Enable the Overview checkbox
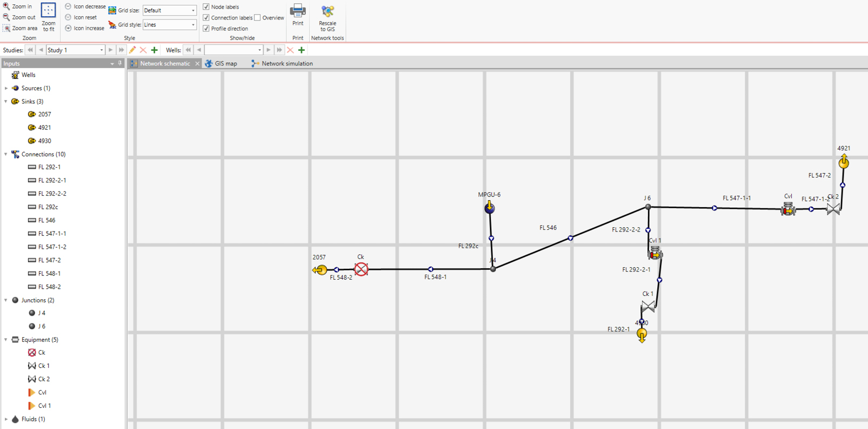 coord(257,17)
